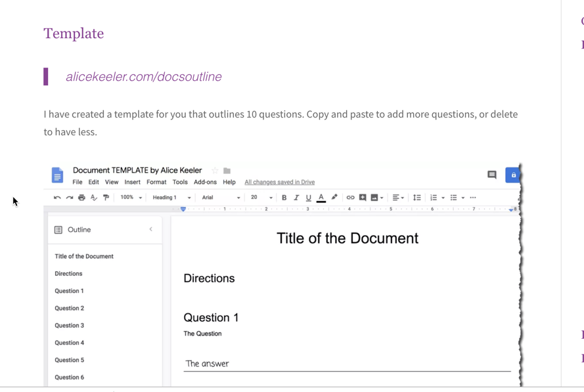
Task: Open the View menu
Action: (112, 182)
